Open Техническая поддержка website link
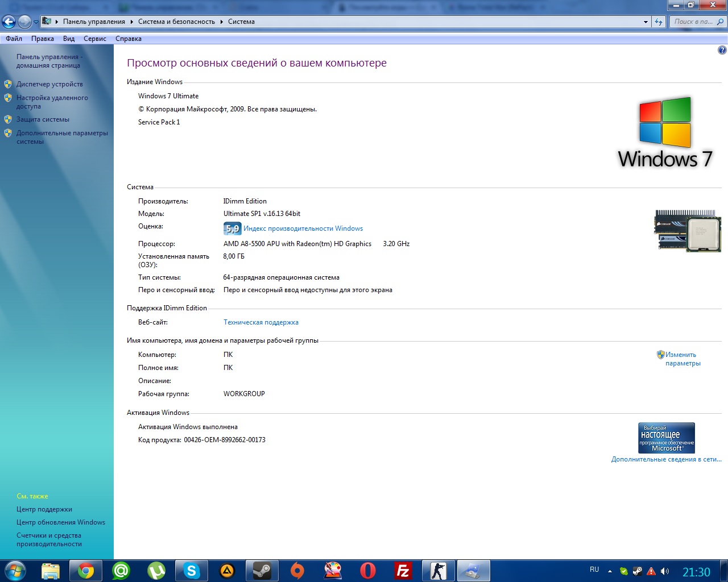This screenshot has height=582, width=728. pos(261,322)
